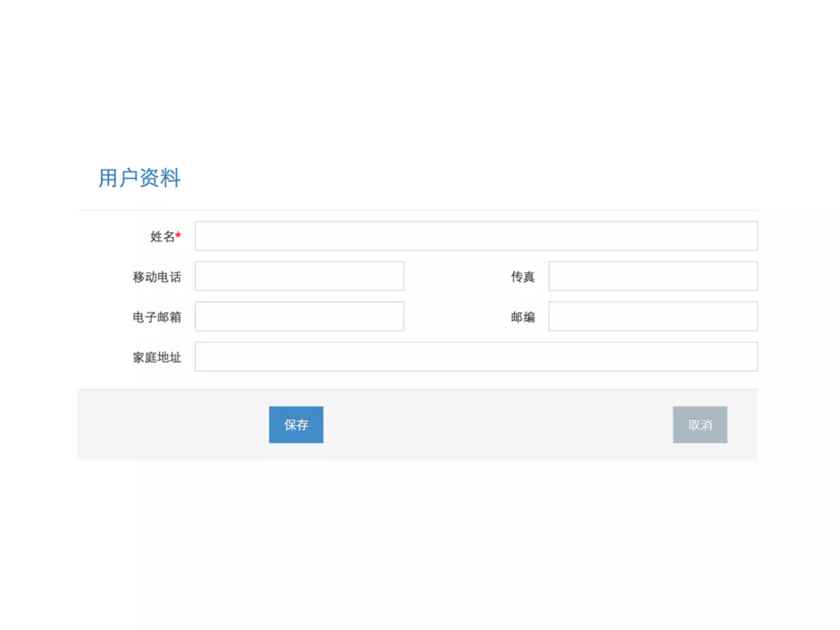Click empty space between 移动电话 field and 传真 label

(455, 276)
